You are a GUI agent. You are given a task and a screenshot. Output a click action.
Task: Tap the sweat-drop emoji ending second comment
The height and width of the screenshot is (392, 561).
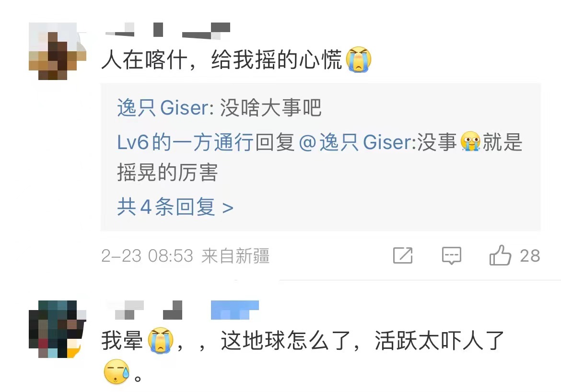117,372
